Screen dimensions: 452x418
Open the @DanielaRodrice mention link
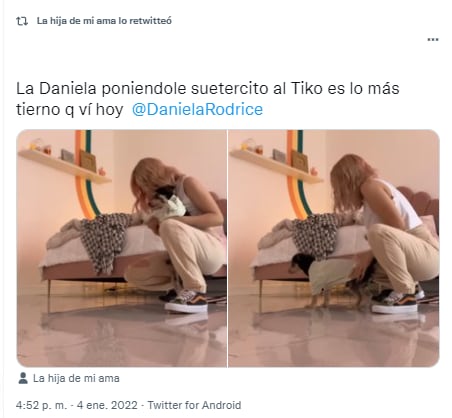click(x=197, y=109)
